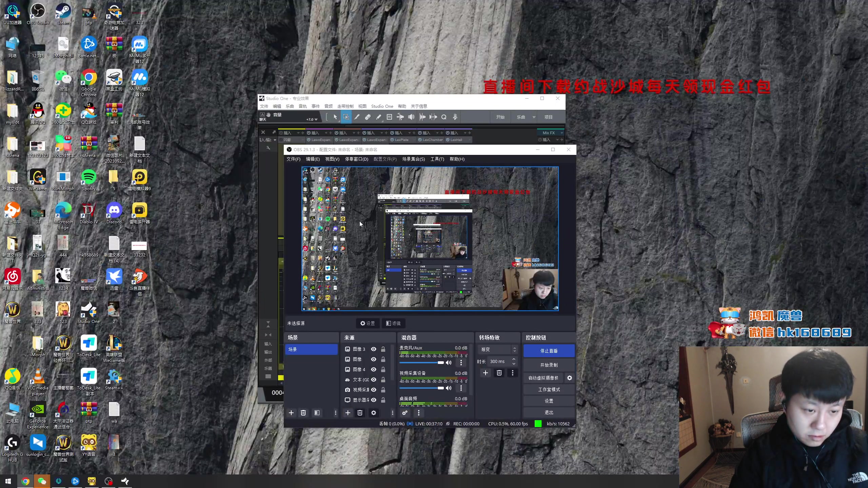This screenshot has width=868, height=488.
Task: Open the transitions panel more-options menu
Action: coord(512,373)
